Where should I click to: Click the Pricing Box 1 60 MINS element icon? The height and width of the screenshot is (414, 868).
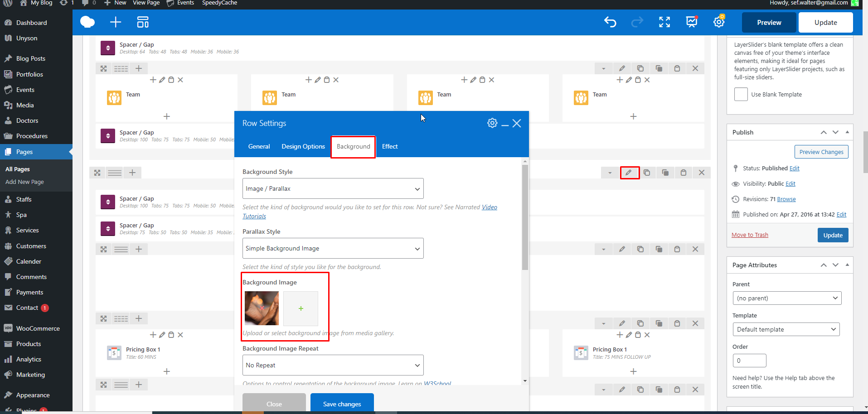click(114, 352)
